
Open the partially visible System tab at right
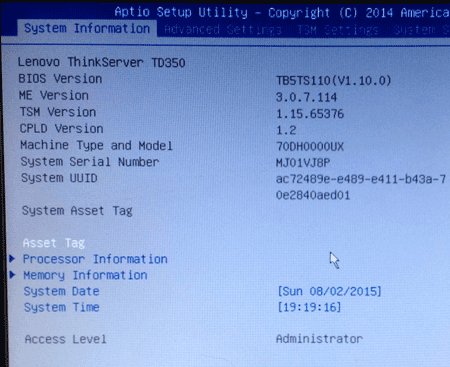point(421,30)
